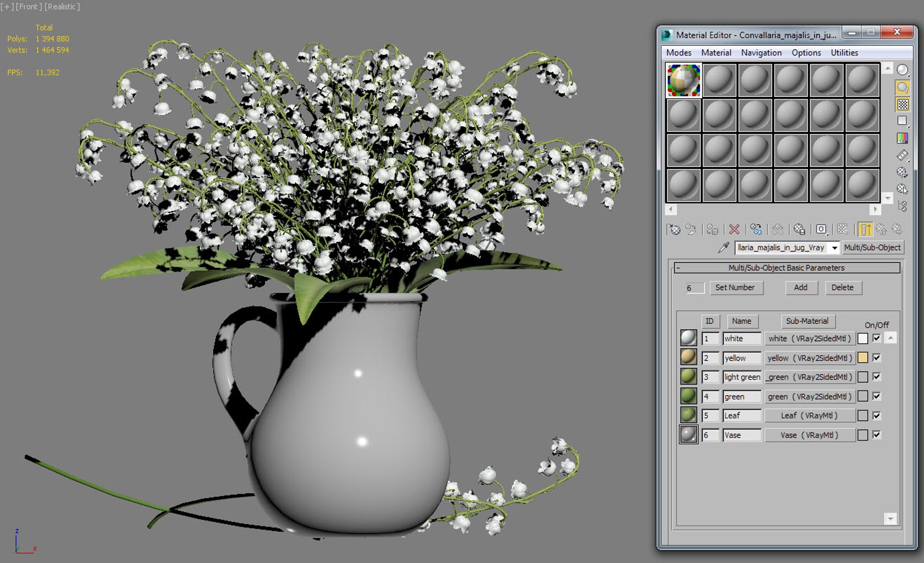
Task: Open Modes menu
Action: [678, 53]
